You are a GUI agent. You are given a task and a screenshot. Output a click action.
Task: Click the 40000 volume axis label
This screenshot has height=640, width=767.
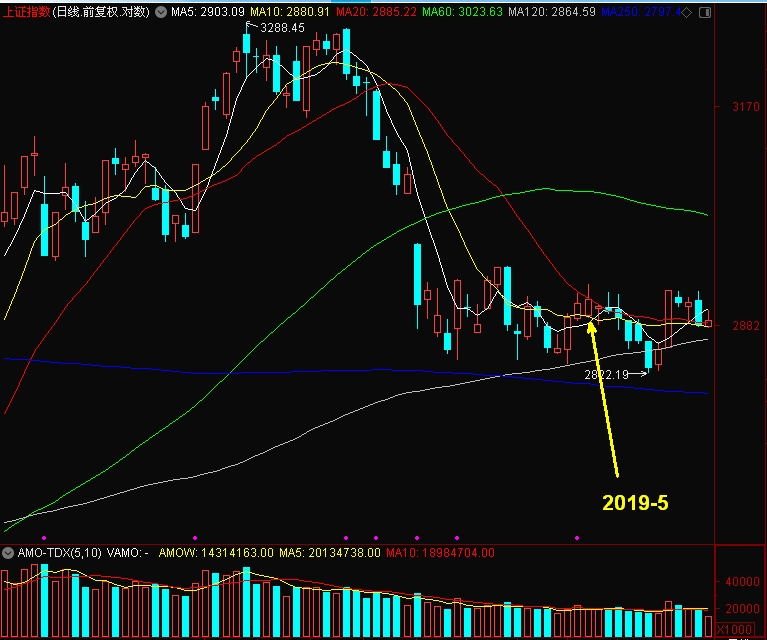[x=743, y=582]
